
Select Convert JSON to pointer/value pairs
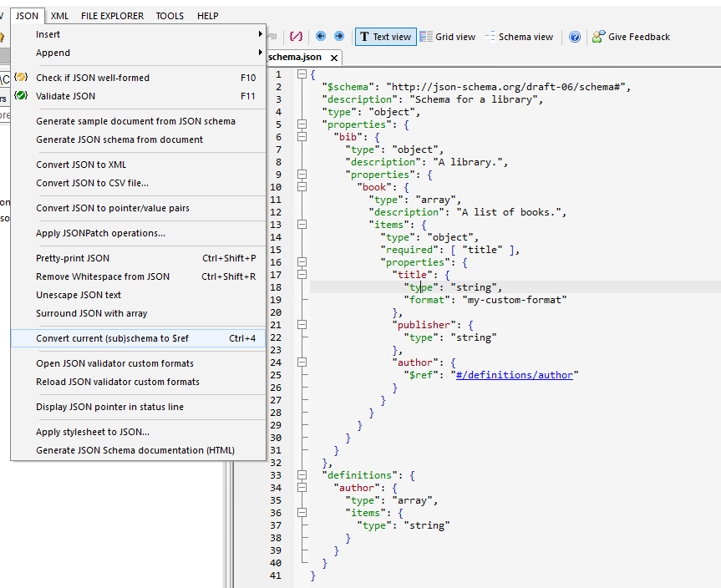pyautogui.click(x=139, y=208)
